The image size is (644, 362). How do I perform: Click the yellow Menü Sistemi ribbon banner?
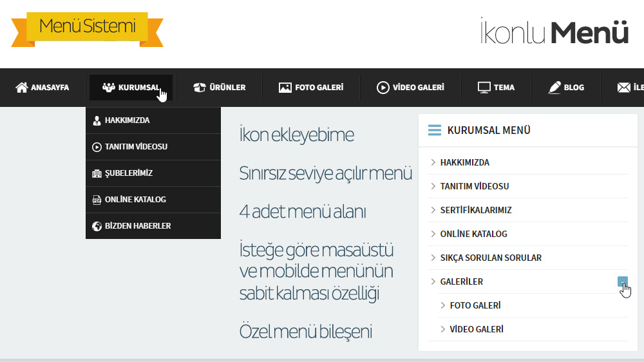click(x=87, y=26)
